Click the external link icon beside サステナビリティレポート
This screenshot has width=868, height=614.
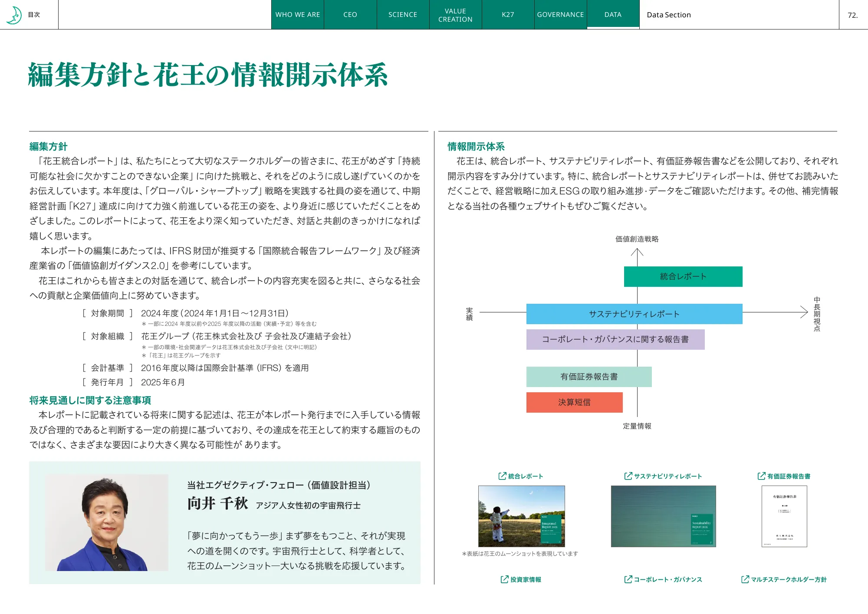click(627, 476)
